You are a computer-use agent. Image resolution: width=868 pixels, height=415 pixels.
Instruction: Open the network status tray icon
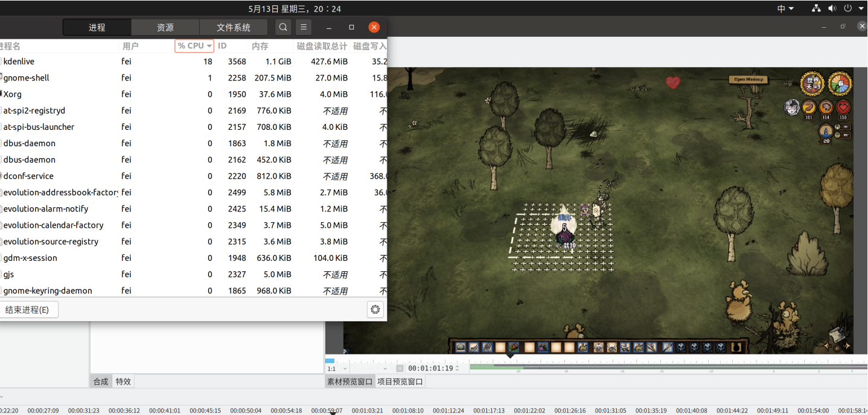(816, 8)
